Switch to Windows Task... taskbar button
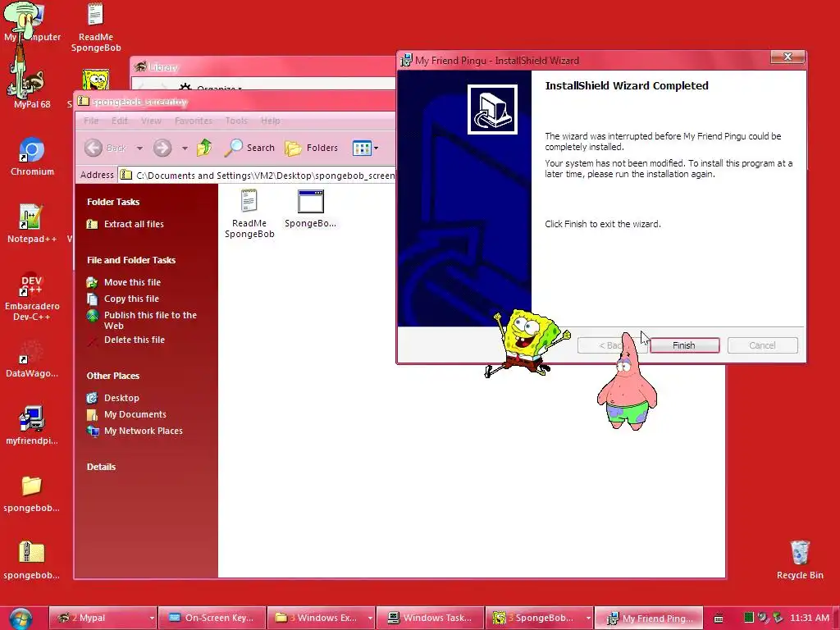 point(430,619)
